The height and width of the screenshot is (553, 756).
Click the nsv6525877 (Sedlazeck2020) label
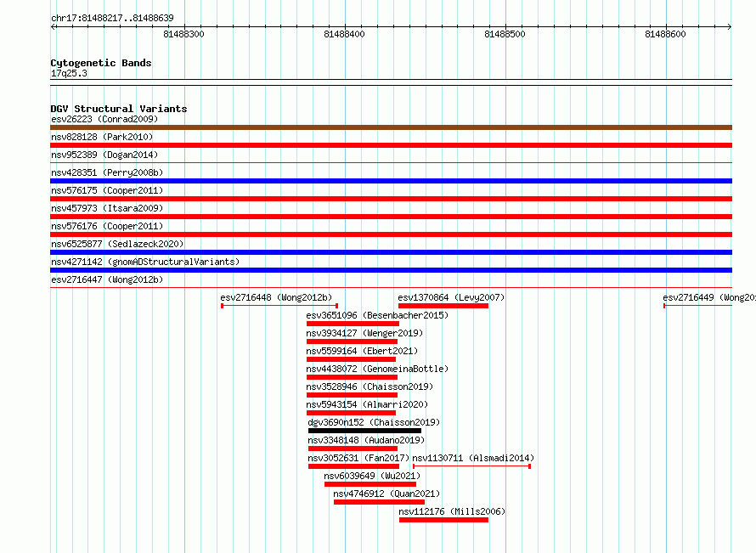coord(117,244)
